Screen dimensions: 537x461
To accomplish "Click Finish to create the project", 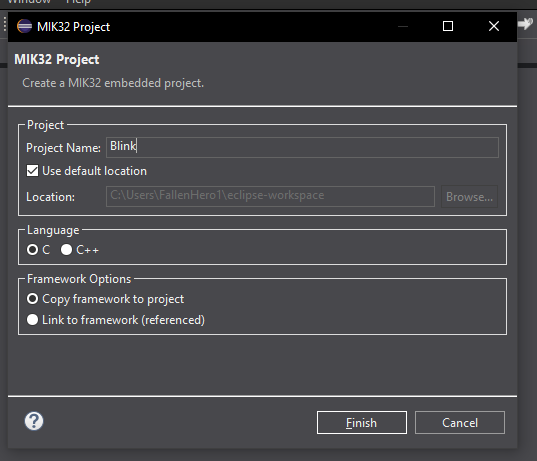I will 362,423.
